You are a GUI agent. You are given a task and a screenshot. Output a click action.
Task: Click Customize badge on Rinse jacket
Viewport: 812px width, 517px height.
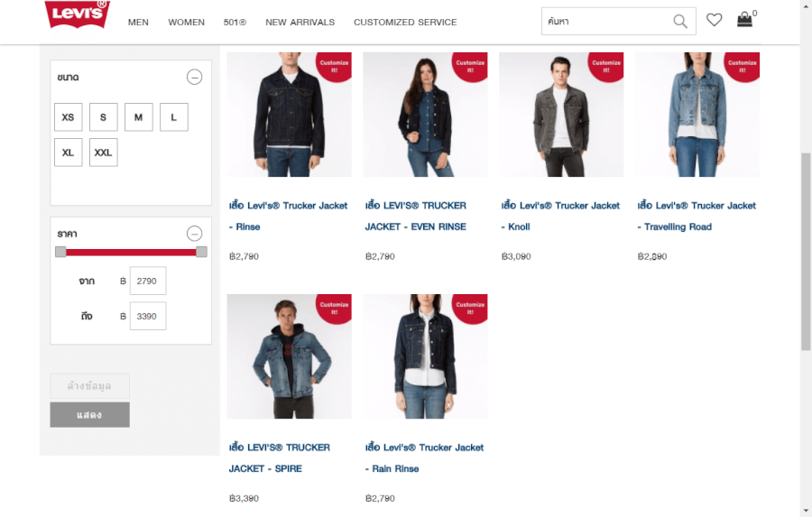point(334,65)
